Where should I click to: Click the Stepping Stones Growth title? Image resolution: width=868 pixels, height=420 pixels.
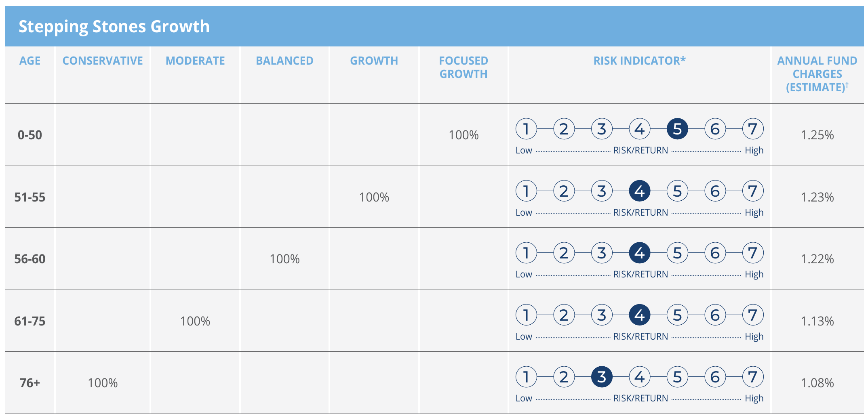tap(114, 27)
